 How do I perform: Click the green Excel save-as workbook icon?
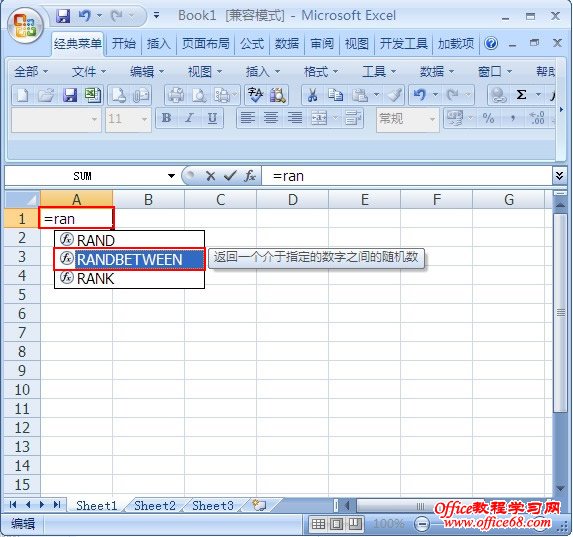pyautogui.click(x=93, y=95)
